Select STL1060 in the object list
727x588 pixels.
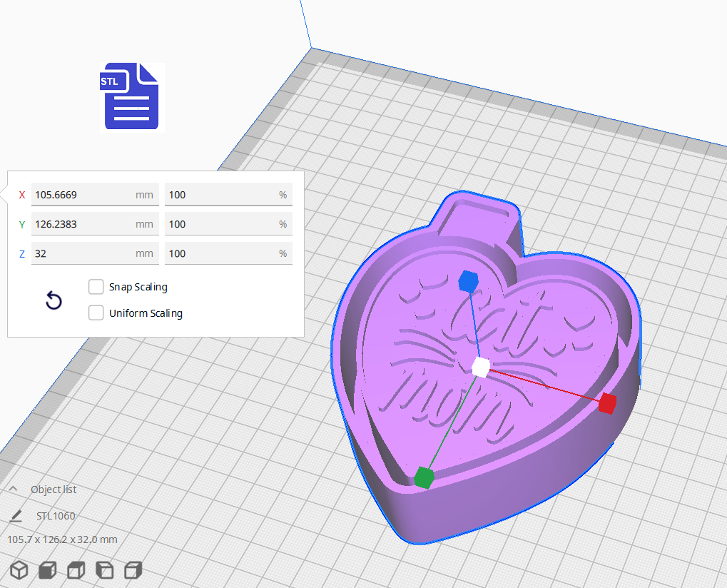pos(56,516)
